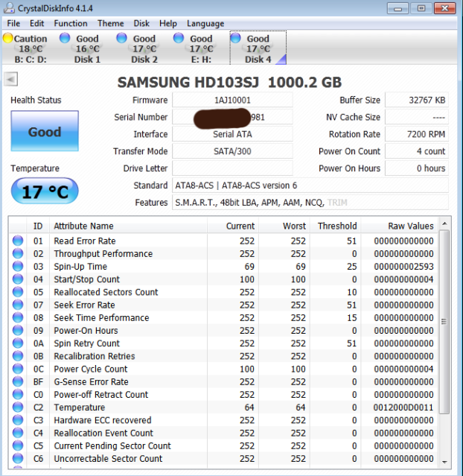
Task: Select the Disk 1 tab
Action: point(87,48)
